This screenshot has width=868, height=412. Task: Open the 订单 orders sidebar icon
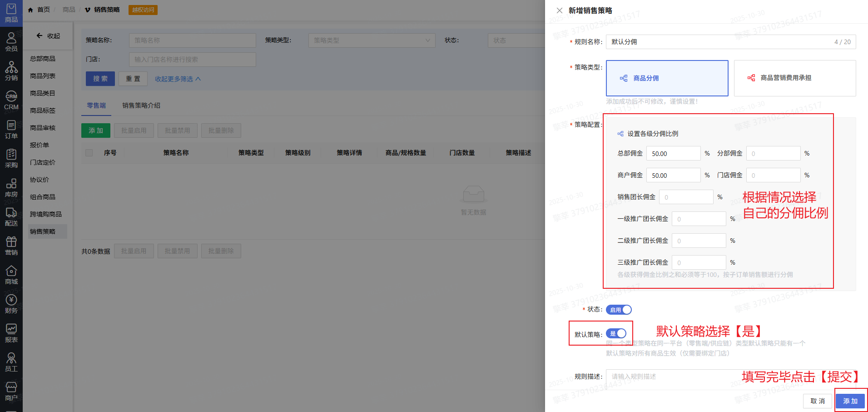click(11, 129)
